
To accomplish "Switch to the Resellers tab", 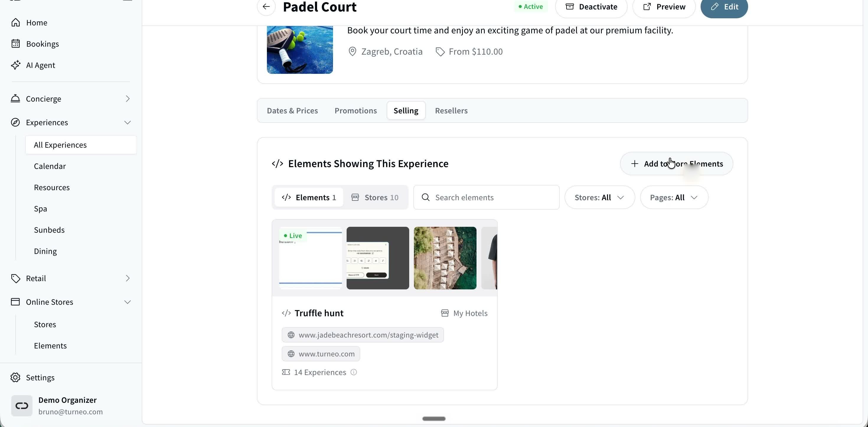I will pyautogui.click(x=451, y=110).
